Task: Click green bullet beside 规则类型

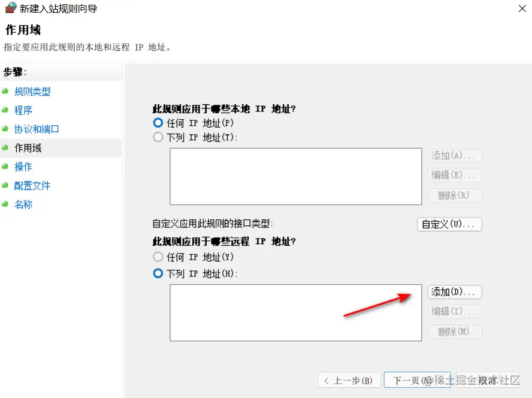Action: pos(5,91)
